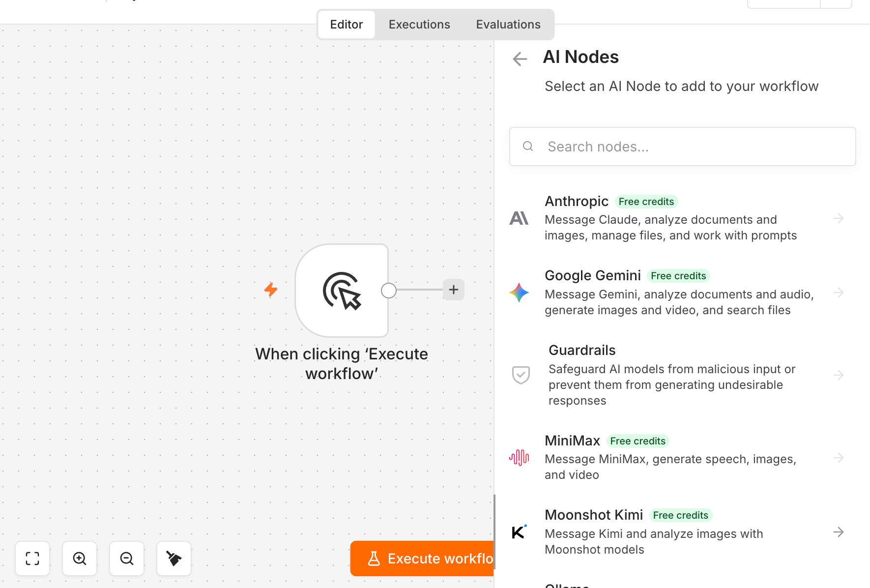Click the Moonshot Kimi logo icon

tap(519, 532)
